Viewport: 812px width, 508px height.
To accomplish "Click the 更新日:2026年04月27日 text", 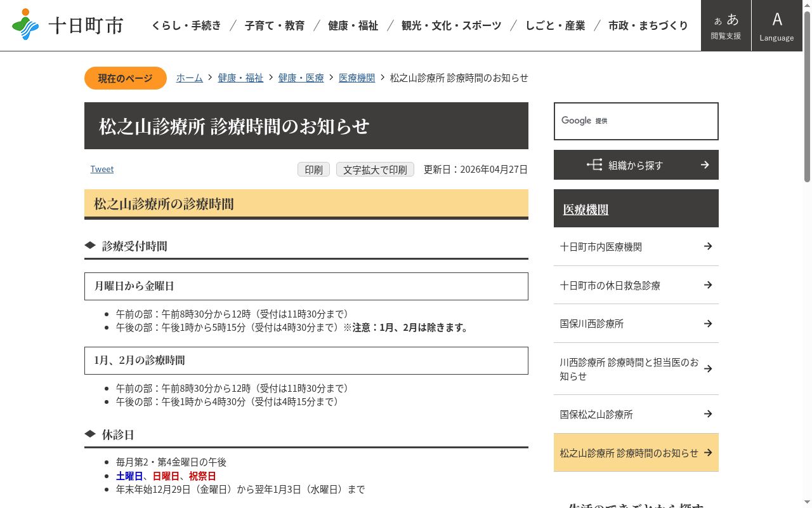I will tap(476, 170).
